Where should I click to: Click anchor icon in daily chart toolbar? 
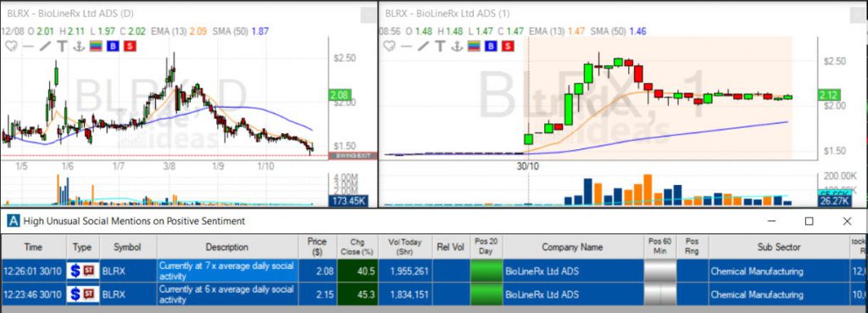coord(79,47)
